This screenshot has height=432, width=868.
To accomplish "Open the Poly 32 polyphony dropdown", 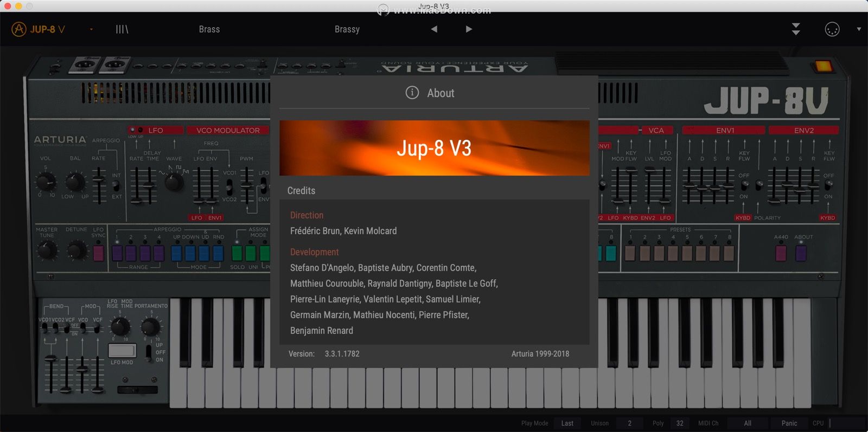I will click(x=680, y=423).
